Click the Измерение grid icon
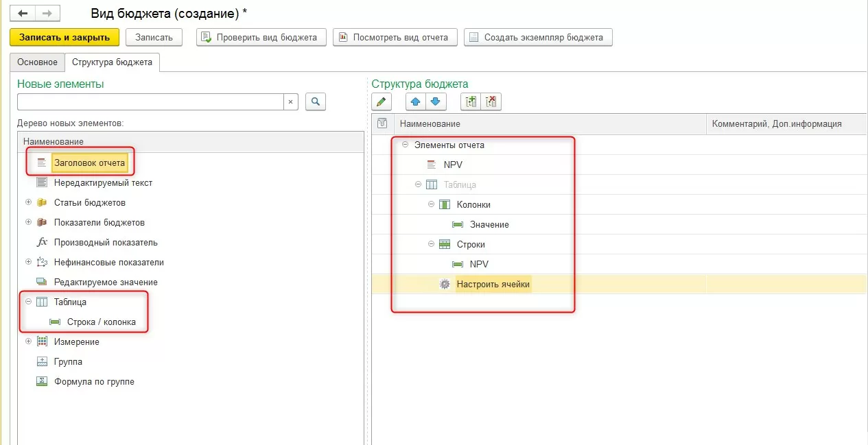 (x=42, y=341)
